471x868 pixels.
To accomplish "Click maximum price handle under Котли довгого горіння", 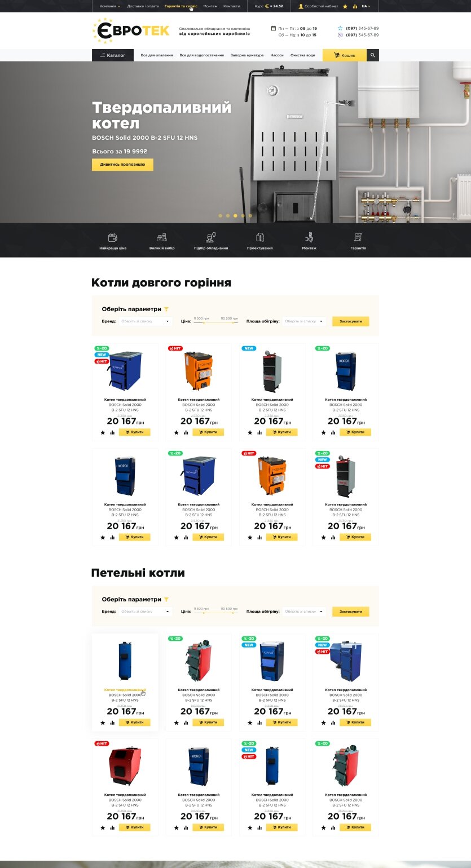I will [232, 322].
